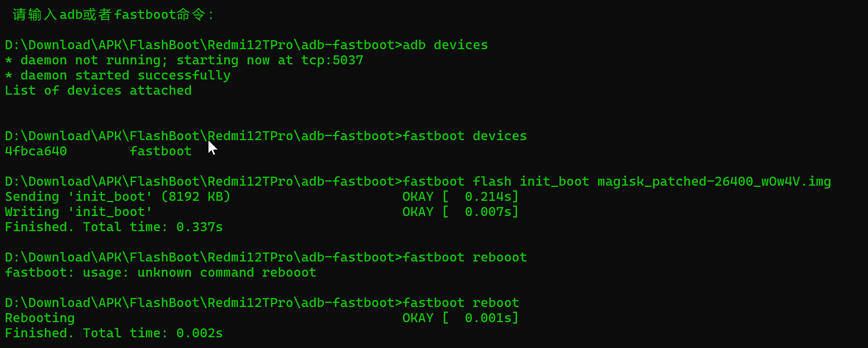Click the OKAY result showing 0.007s
The image size is (868, 348).
click(460, 212)
